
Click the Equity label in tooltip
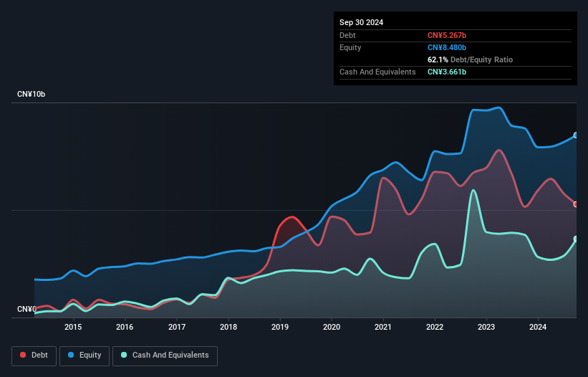pyautogui.click(x=350, y=47)
